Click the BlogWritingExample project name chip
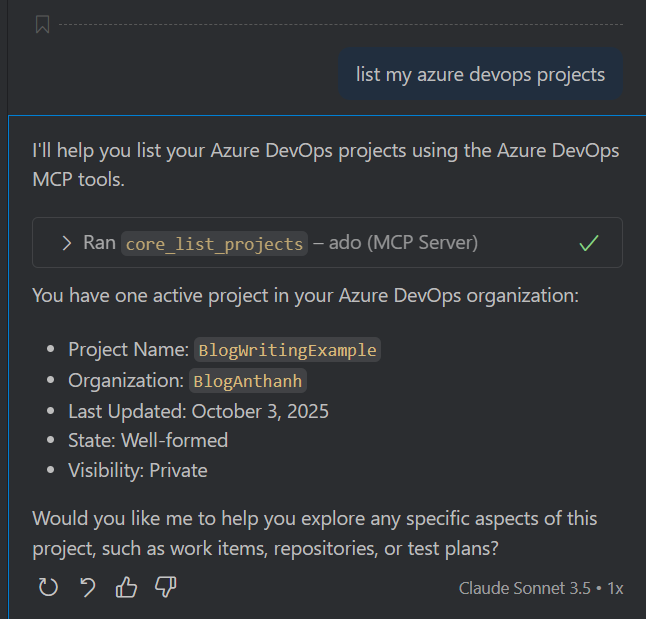 pyautogui.click(x=287, y=350)
